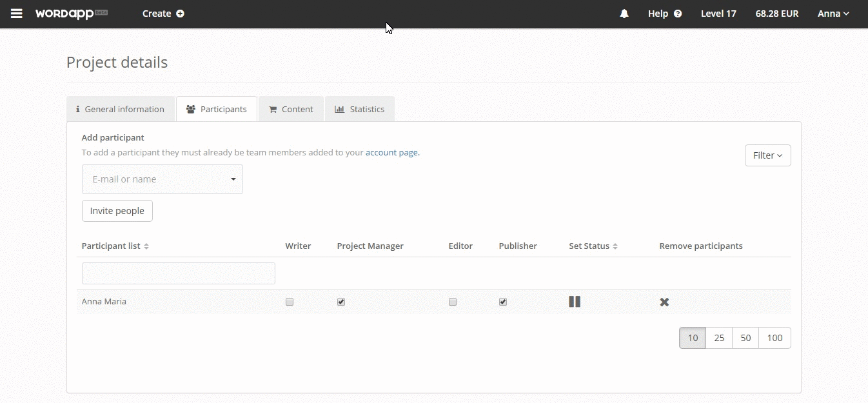Enable Editor role for Anna Maria
Viewport: 868px width, 403px height.
click(453, 302)
